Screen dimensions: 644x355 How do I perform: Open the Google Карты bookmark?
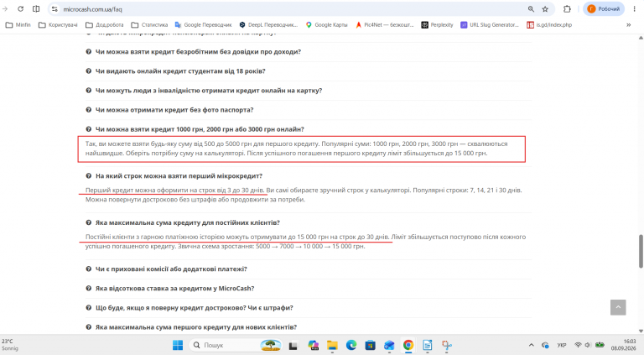(326, 25)
